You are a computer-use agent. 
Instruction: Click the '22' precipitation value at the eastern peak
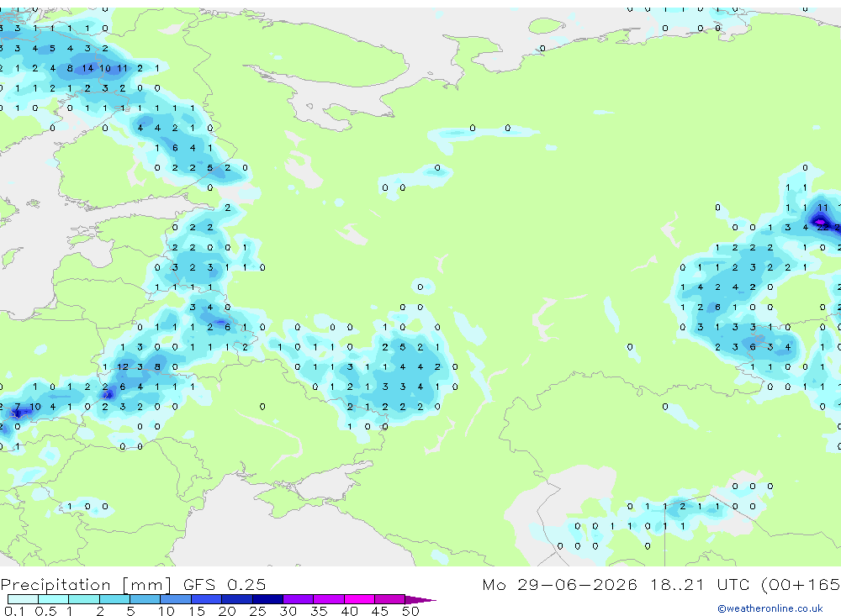coord(822,227)
